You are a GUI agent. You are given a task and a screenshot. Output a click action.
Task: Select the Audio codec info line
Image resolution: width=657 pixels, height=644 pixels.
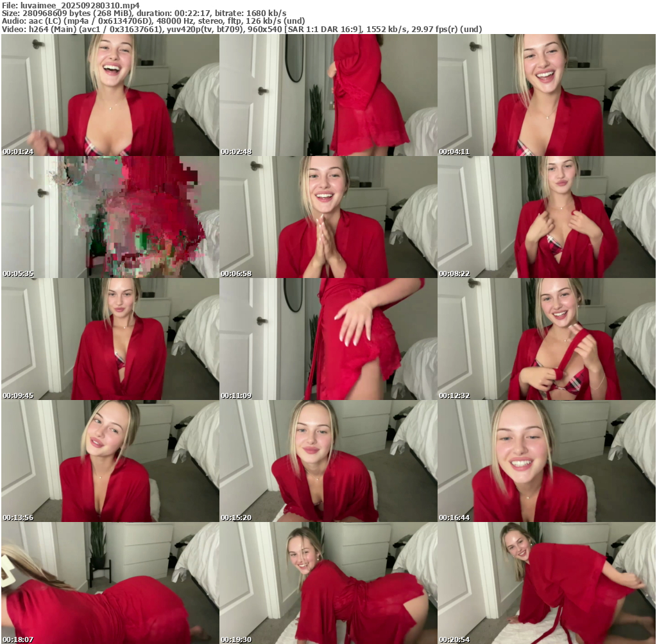click(x=153, y=21)
